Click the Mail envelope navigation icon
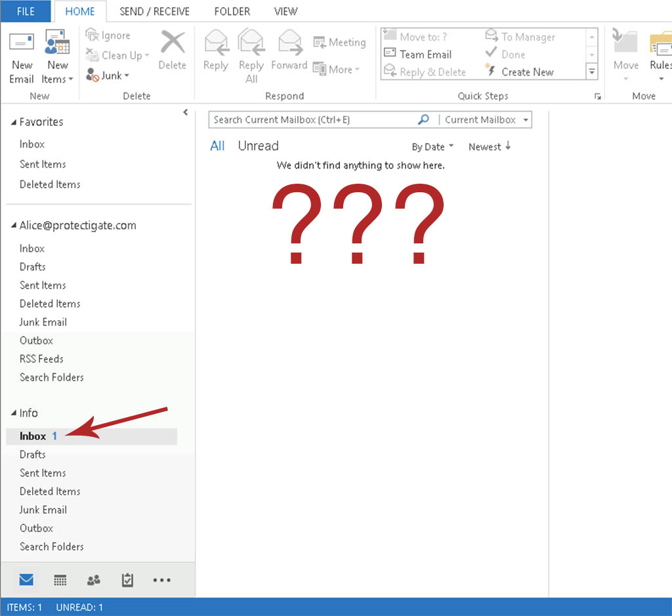672x616 pixels. pos(26,579)
